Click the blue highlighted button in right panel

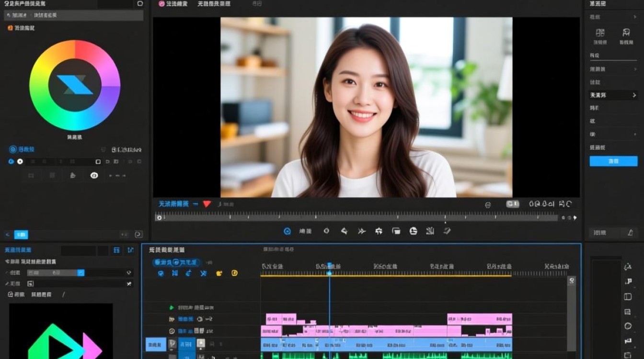(613, 161)
